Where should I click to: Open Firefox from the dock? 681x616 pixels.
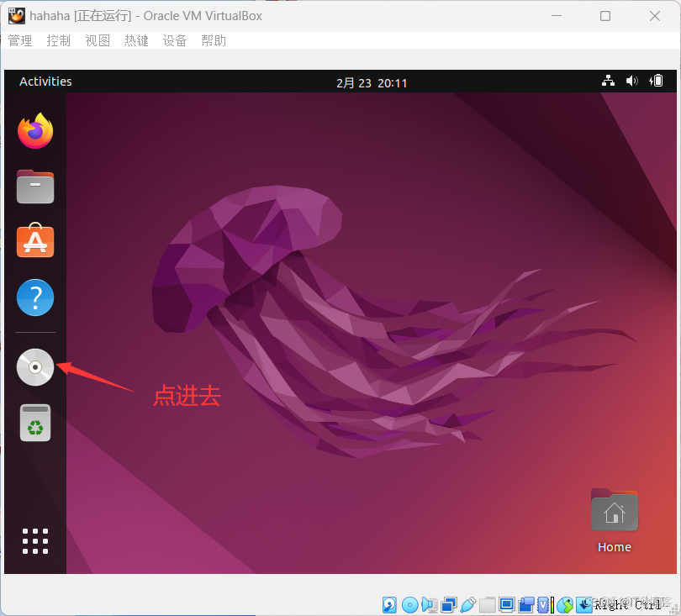(x=34, y=131)
